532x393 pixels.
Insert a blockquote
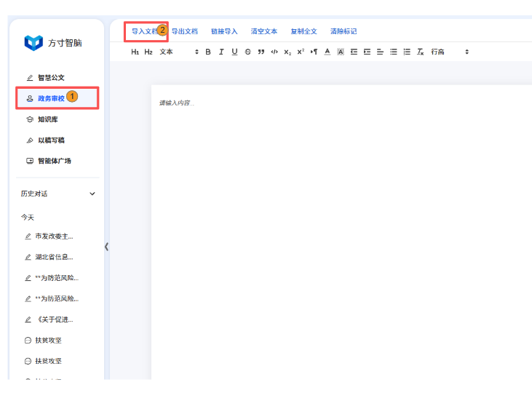tap(261, 52)
